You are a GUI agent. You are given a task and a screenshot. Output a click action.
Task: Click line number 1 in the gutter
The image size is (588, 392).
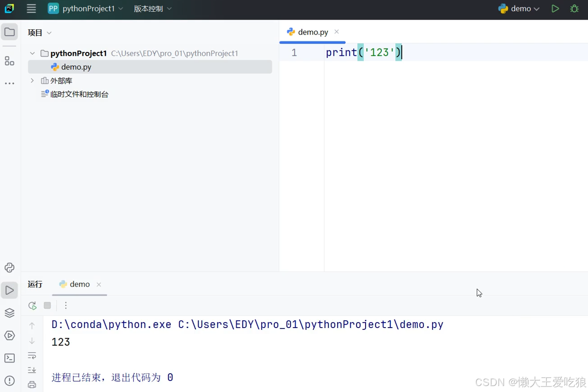coord(294,52)
